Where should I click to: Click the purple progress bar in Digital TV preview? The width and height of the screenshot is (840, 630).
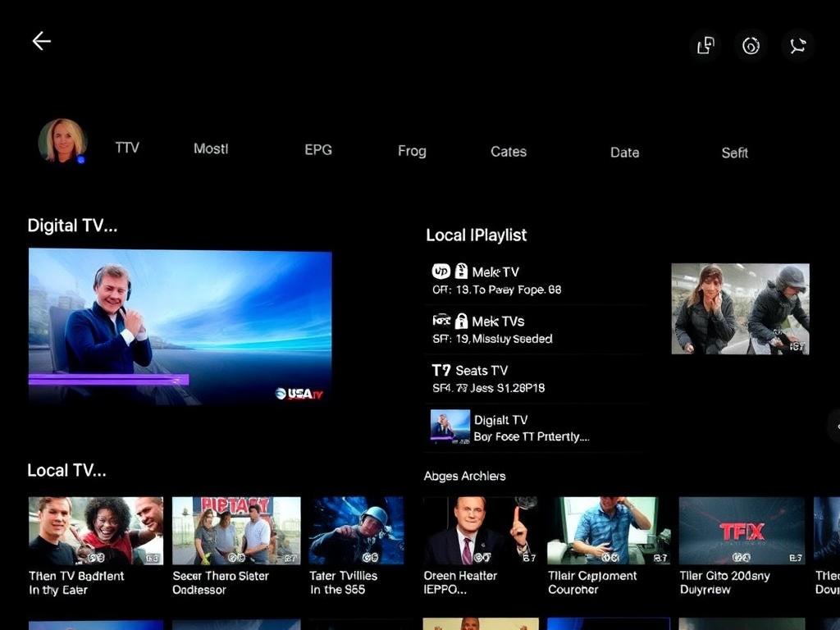tap(108, 380)
